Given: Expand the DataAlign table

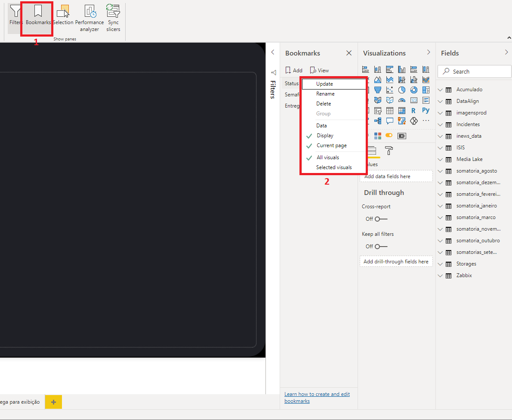Looking at the screenshot, I should coord(440,101).
